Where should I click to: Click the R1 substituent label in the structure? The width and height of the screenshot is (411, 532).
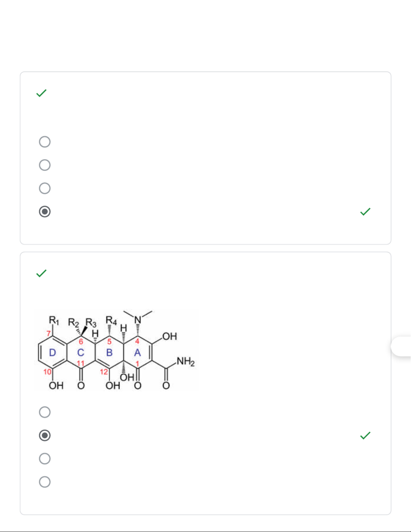pos(54,320)
